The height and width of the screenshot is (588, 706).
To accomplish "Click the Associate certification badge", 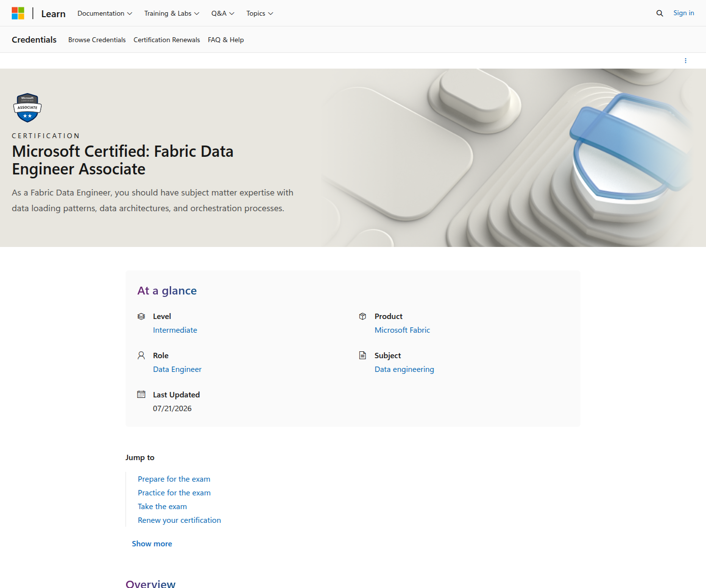I will (x=27, y=107).
